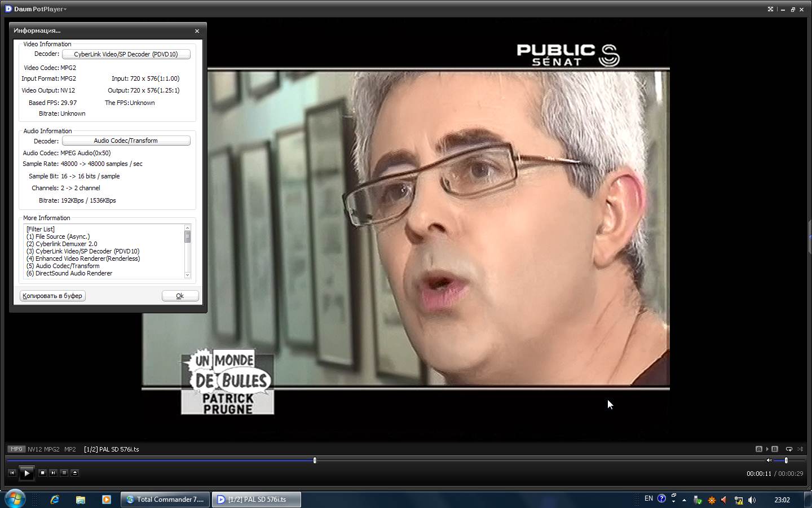Confirm the info dialog with Ok
The image size is (812, 508).
(180, 296)
